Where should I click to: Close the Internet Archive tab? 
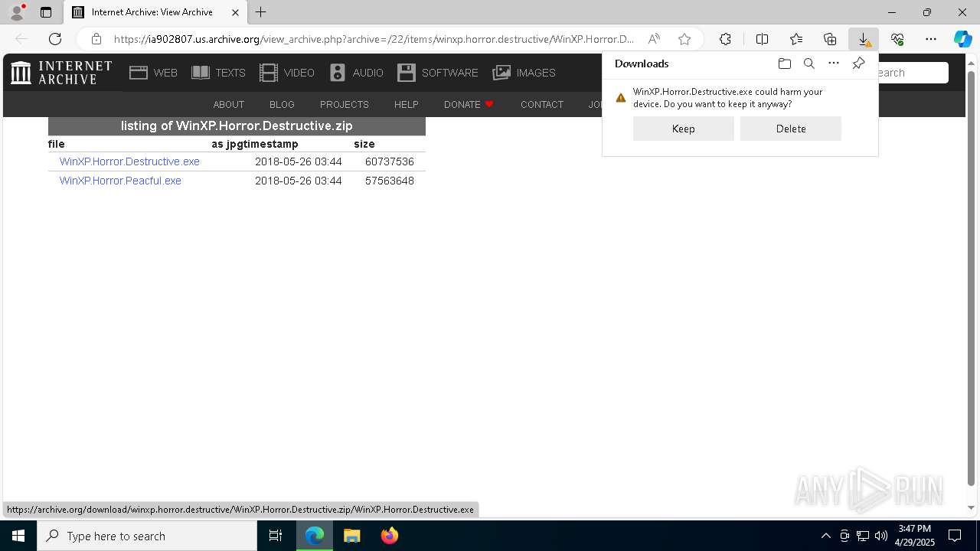click(235, 12)
